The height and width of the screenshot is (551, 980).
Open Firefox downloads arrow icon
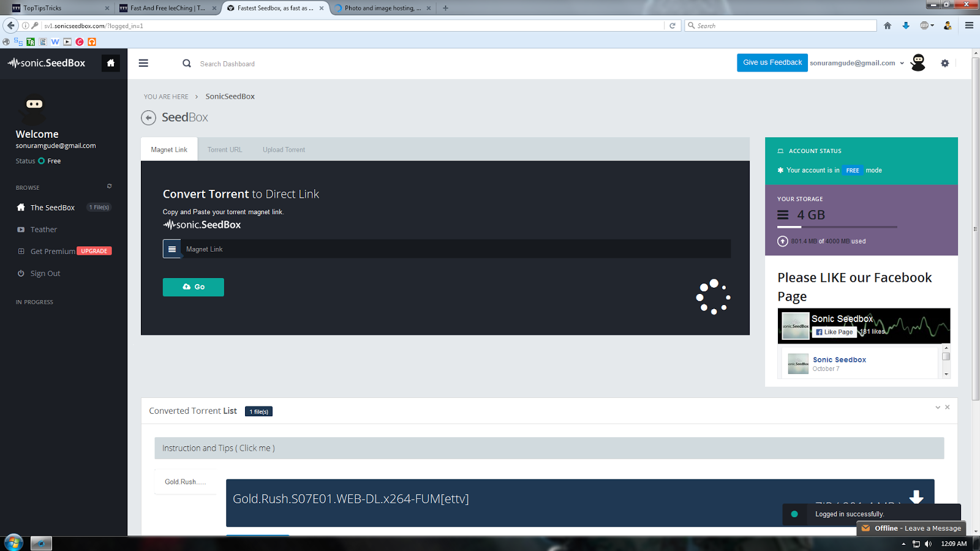pos(906,26)
